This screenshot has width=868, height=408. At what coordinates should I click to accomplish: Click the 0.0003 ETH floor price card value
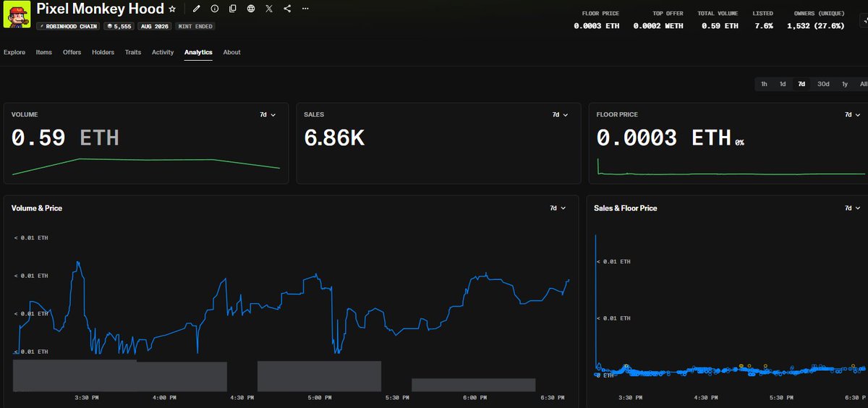point(663,137)
